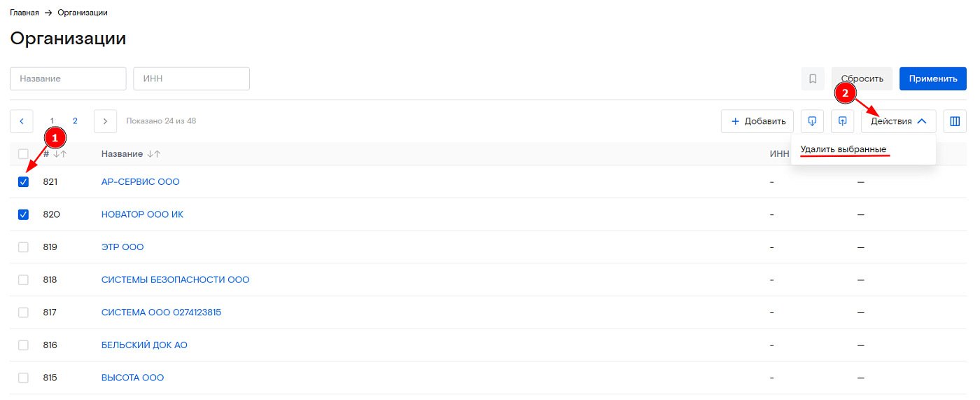Click the Сбросить button

point(862,79)
